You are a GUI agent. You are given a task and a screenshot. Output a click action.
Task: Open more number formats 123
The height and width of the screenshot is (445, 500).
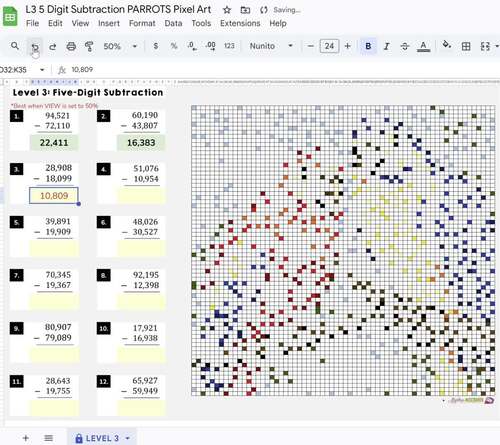(229, 46)
